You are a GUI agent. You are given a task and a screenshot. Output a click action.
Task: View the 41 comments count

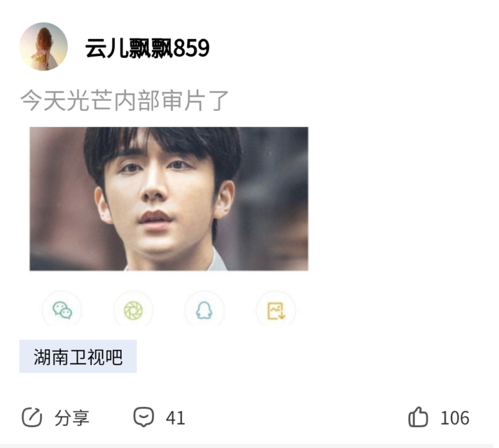(x=175, y=418)
